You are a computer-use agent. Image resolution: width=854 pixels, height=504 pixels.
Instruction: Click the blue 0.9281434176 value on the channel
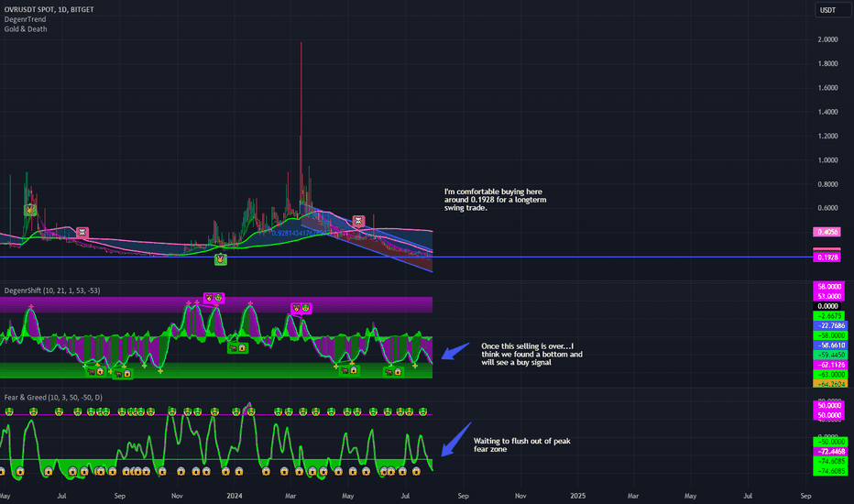point(300,233)
